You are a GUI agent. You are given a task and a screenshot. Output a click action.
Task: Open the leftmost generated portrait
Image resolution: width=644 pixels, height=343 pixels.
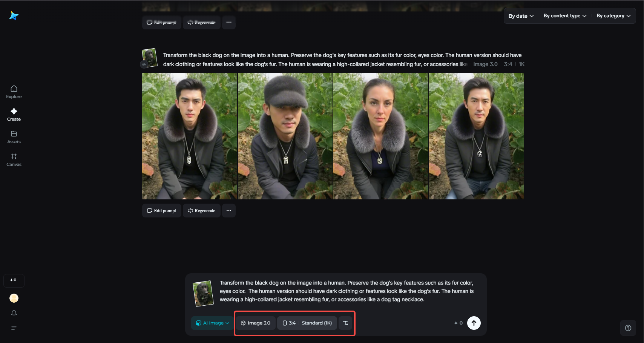pos(190,136)
